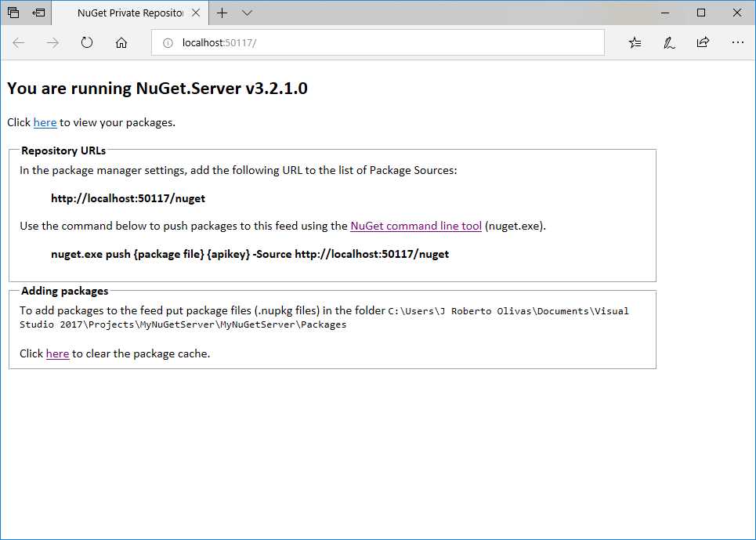Screen dimensions: 756x540
Task: Open the NuGet command line tool link
Action: (x=415, y=226)
